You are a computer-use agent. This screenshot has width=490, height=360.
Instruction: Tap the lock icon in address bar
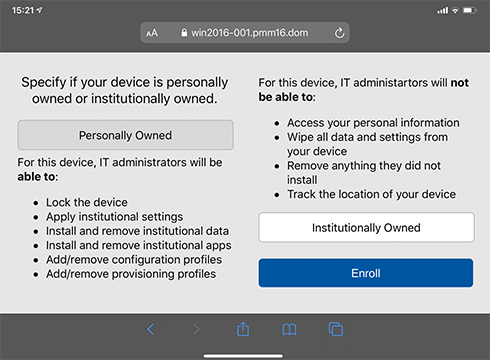tap(184, 32)
